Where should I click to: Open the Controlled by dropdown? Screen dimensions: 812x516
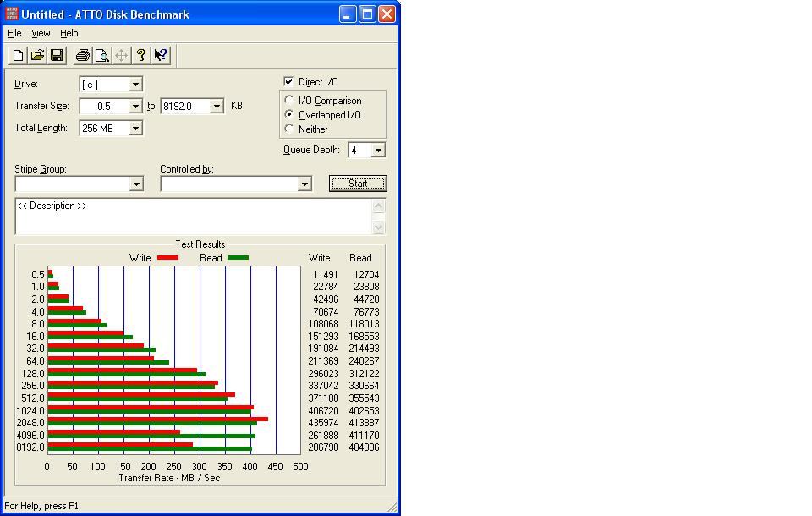point(304,184)
